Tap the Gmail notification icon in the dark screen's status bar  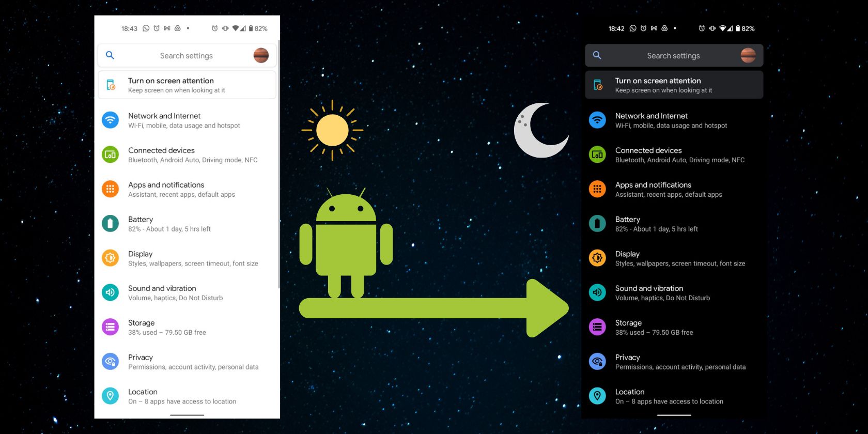tap(654, 28)
